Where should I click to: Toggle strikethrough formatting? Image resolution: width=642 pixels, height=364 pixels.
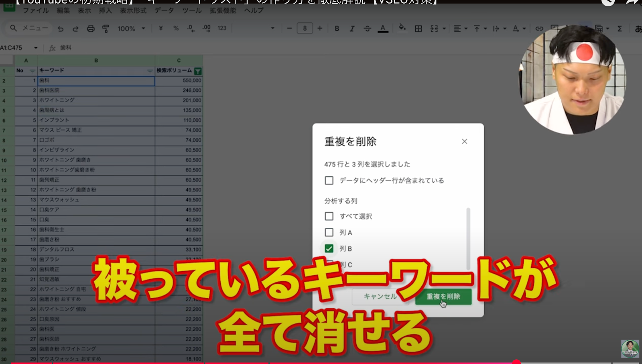click(367, 28)
